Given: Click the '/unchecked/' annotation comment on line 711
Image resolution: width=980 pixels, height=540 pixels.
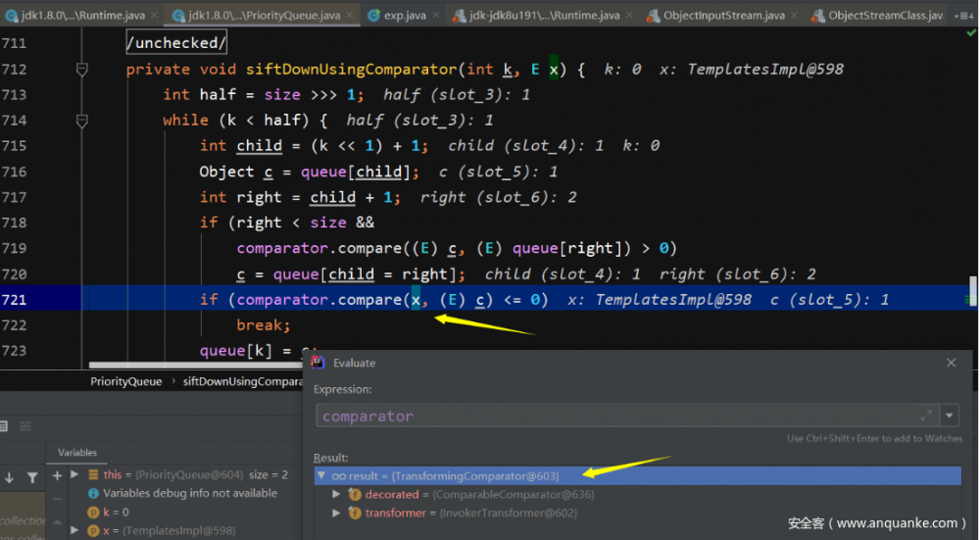Looking at the screenshot, I should (x=176, y=42).
